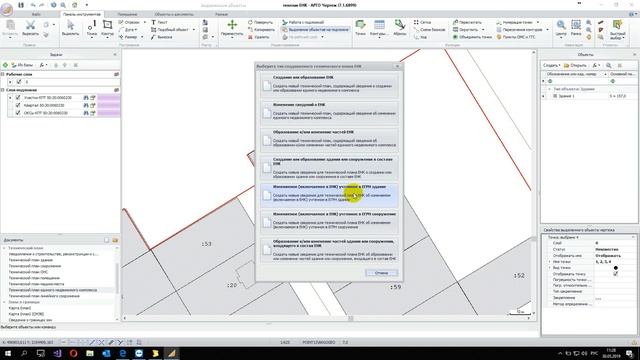The width and height of the screenshot is (640, 360).
Task: Activate the Переместить move tool
Action: (232, 29)
